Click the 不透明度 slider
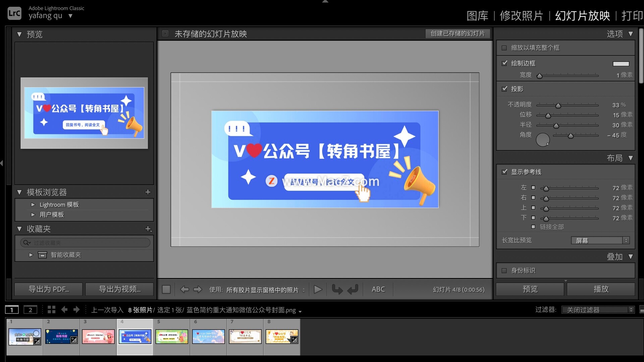The image size is (644, 362). [x=568, y=105]
